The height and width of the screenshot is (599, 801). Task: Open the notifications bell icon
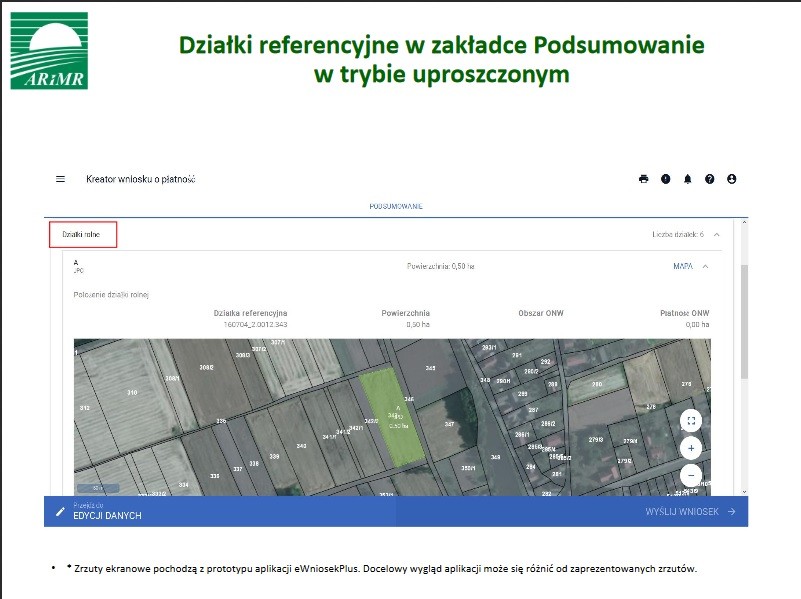pyautogui.click(x=688, y=179)
